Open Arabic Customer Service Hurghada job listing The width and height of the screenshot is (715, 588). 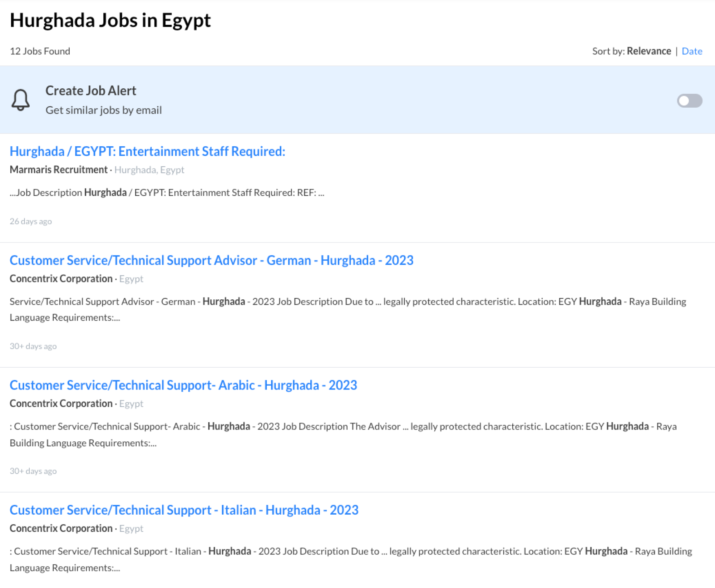[x=183, y=385]
